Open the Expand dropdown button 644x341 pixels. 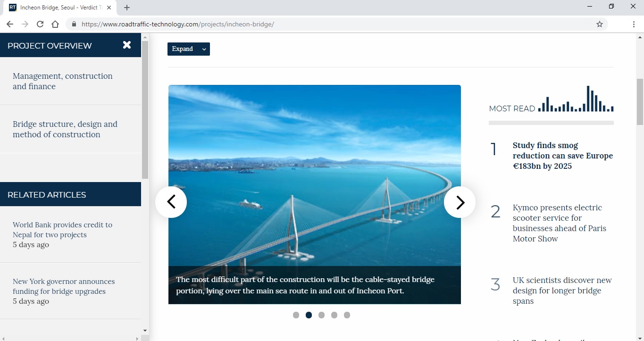[x=188, y=49]
